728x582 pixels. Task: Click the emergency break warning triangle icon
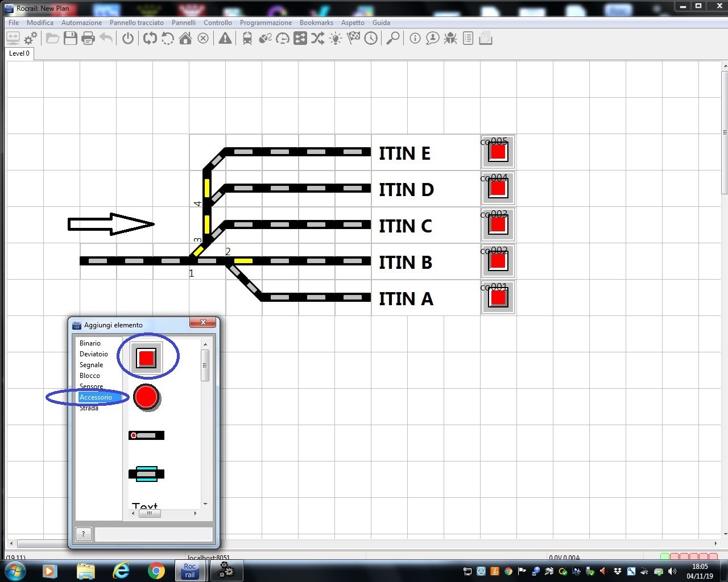[x=225, y=39]
